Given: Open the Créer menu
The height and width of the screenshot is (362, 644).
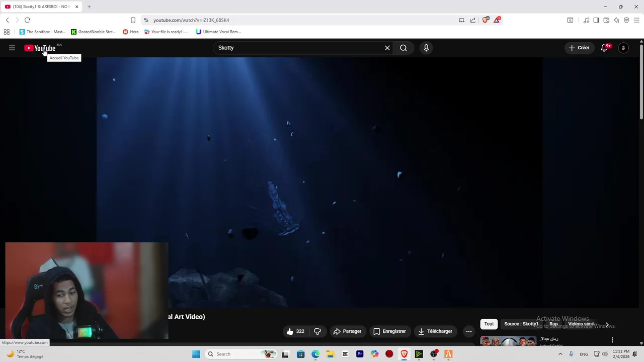Looking at the screenshot, I should click(579, 48).
